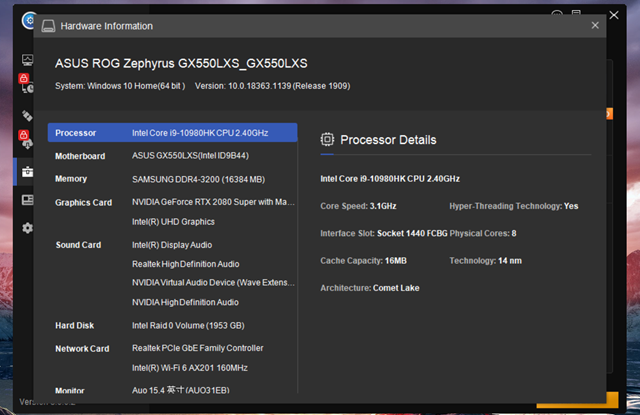Click the bold Intel Core i9-10980HK details title
The height and width of the screenshot is (415, 640).
pyautogui.click(x=390, y=179)
